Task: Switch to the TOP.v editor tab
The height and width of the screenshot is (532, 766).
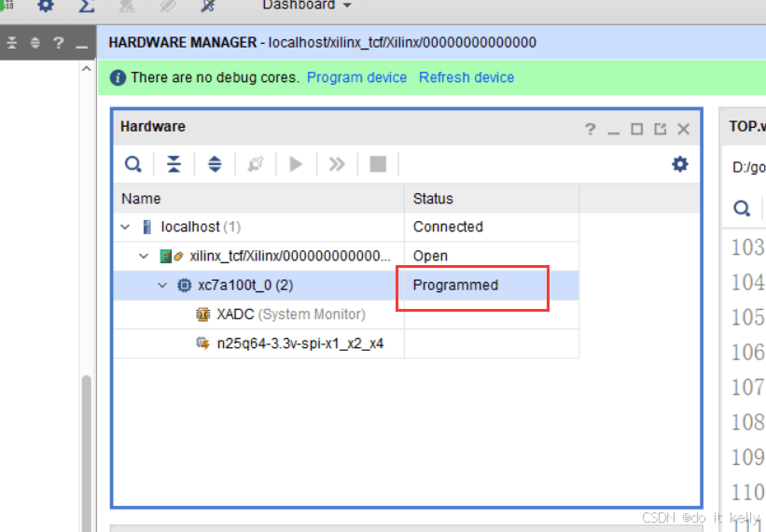Action: coord(746,127)
